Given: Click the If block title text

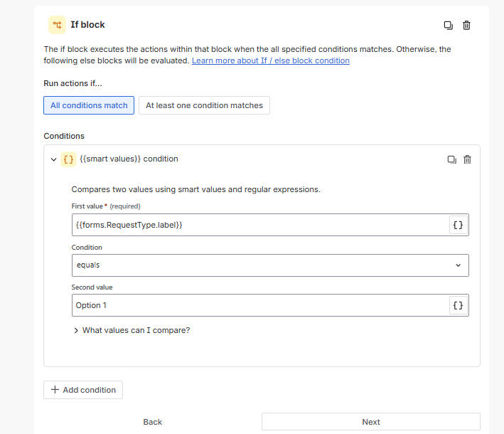Looking at the screenshot, I should (87, 25).
